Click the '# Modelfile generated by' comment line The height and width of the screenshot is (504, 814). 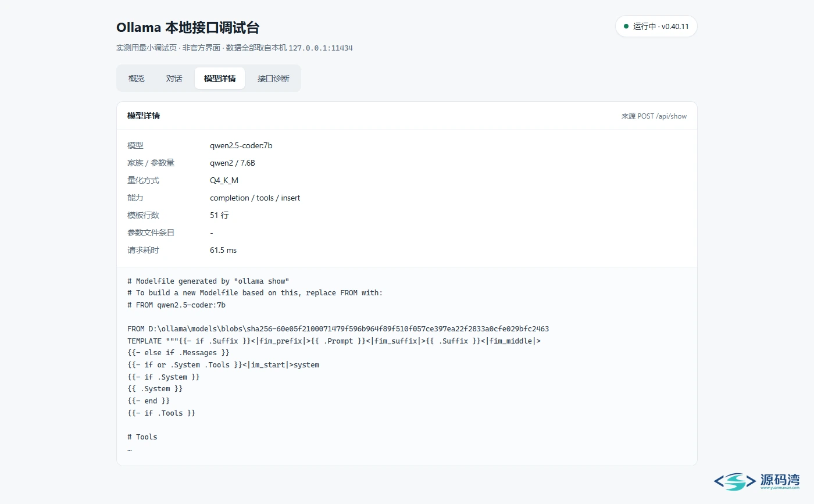point(208,281)
